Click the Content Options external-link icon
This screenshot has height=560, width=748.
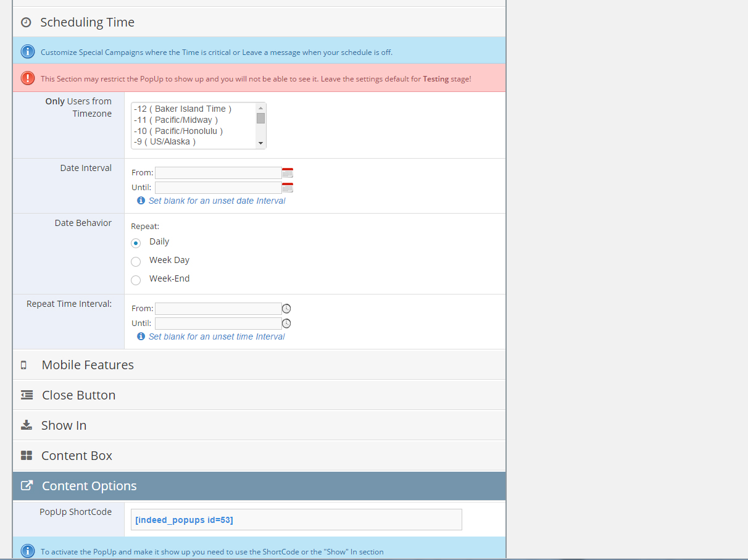27,486
